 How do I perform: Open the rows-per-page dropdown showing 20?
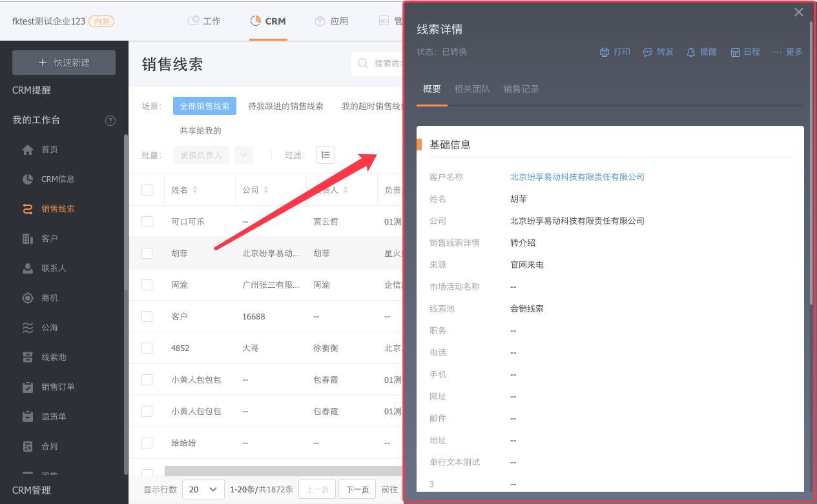point(203,490)
